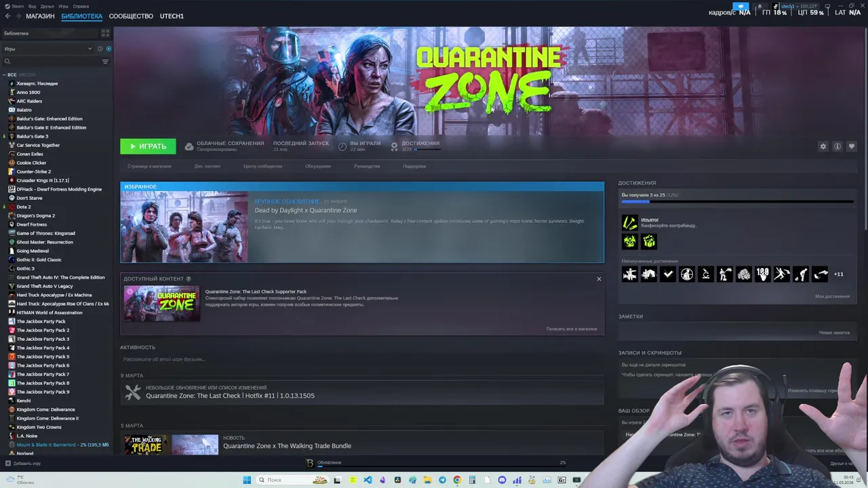This screenshot has height=488, width=868.
Task: Go back with the left arrow
Action: pos(7,16)
